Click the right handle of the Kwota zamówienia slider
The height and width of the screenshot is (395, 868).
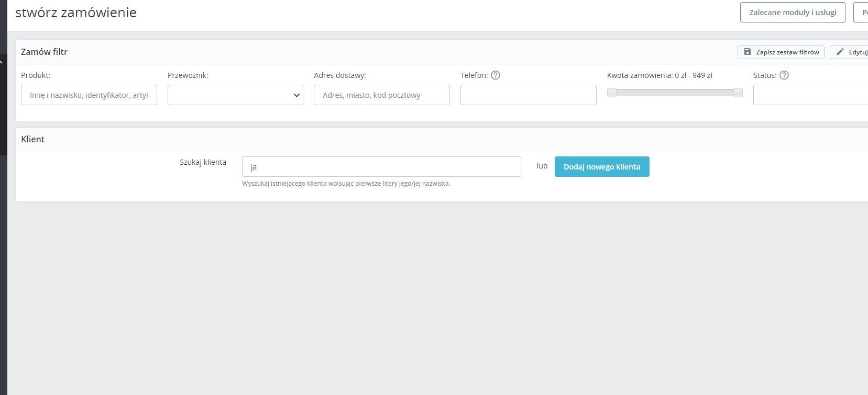tap(738, 93)
